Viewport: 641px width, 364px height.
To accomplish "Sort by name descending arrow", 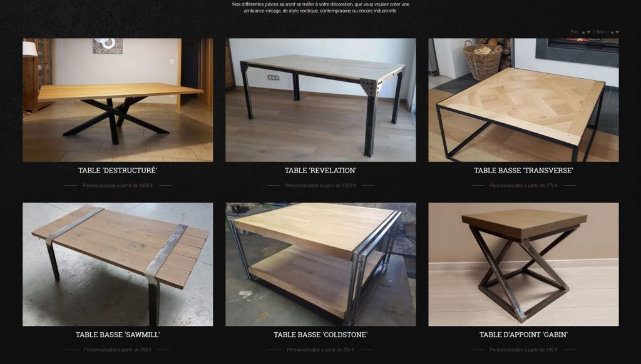I will 617,32.
